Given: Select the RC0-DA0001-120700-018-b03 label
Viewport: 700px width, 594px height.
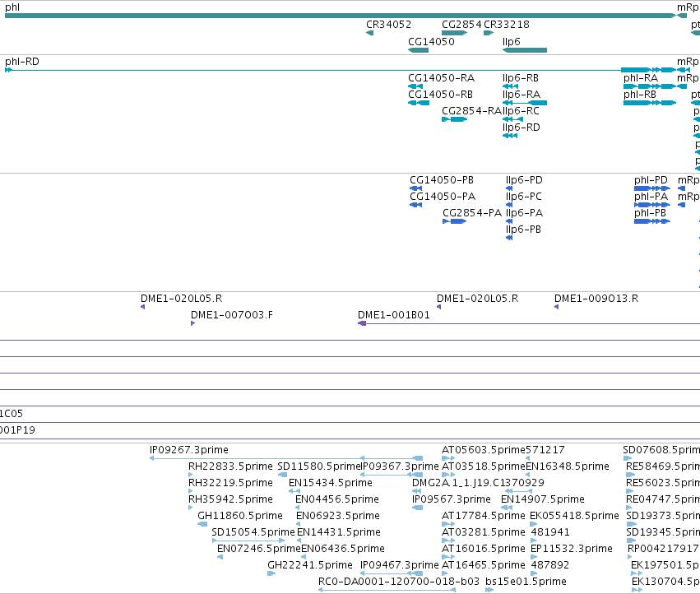Looking at the screenshot, I should click(x=399, y=582).
